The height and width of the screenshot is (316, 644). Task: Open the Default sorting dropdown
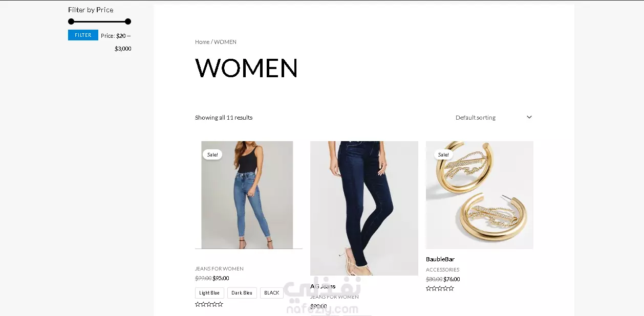tap(493, 118)
